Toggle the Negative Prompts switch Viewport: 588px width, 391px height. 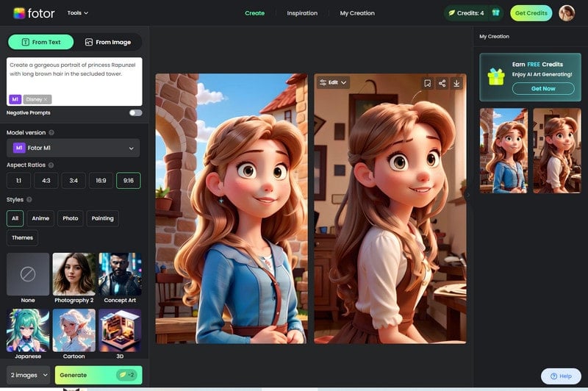click(136, 113)
